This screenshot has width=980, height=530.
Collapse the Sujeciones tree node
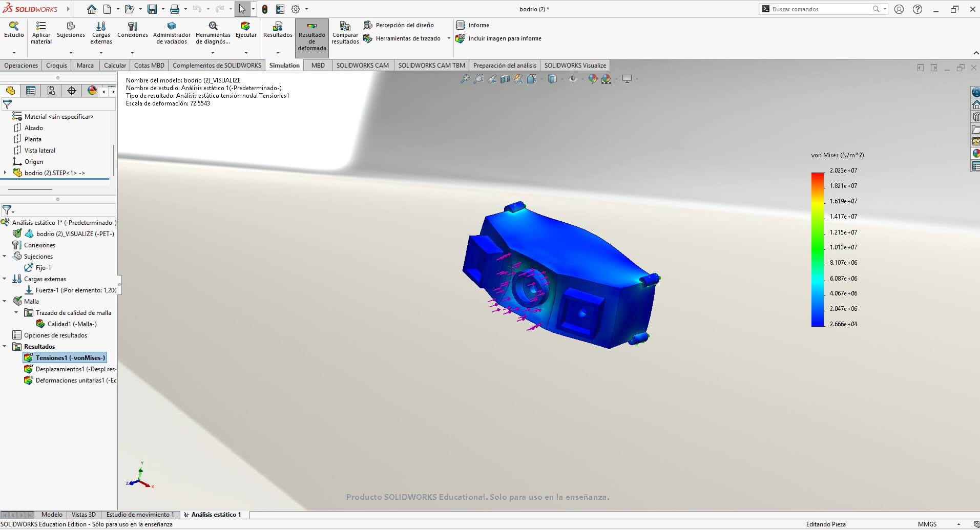[5, 257]
